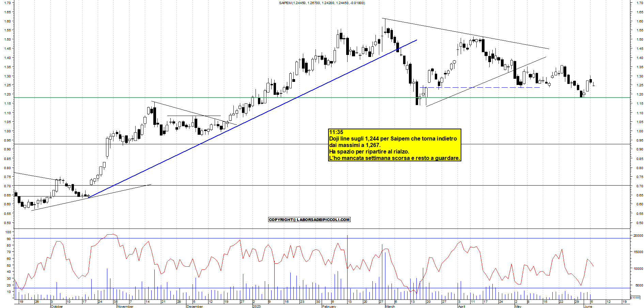Image resolution: width=644 pixels, height=308 pixels.
Task: Click the 'February' month label
Action: coord(329,306)
